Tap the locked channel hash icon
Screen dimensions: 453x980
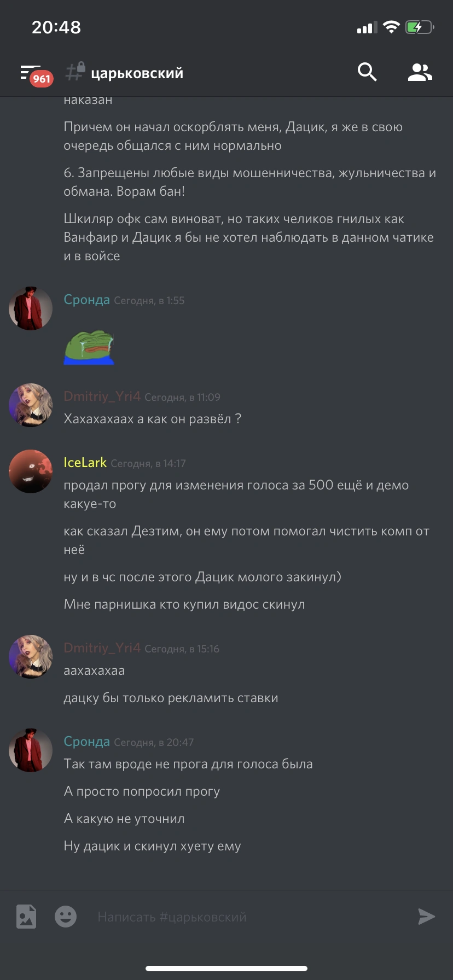(75, 72)
